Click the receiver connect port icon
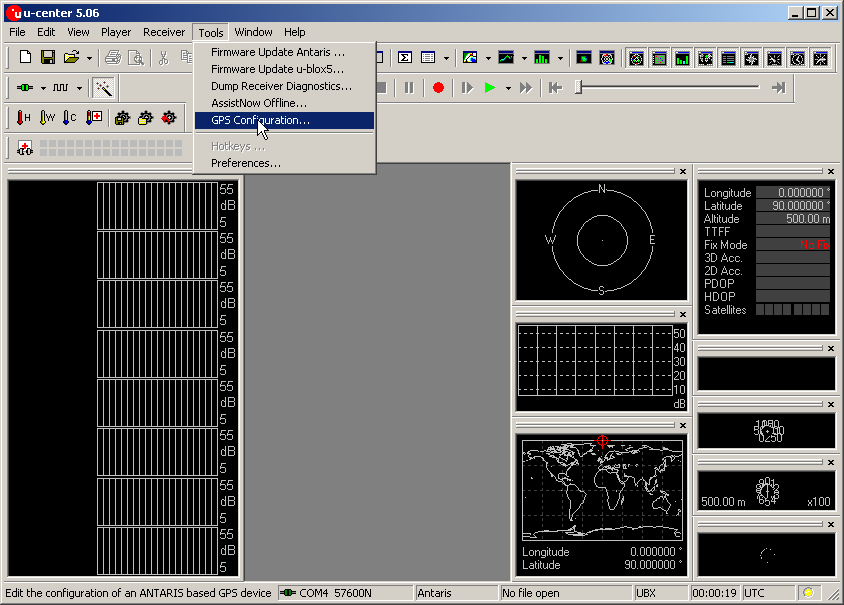Image resolution: width=844 pixels, height=605 pixels. pyautogui.click(x=25, y=87)
